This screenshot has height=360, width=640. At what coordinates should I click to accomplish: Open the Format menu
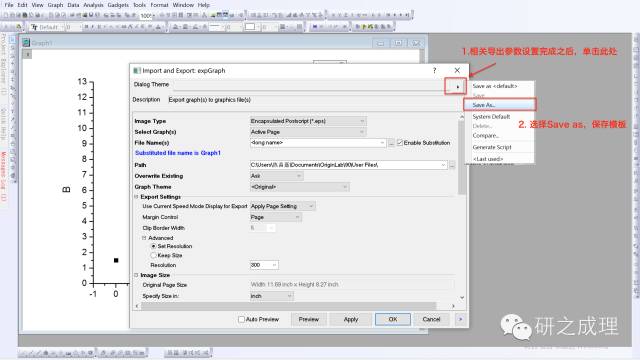(159, 5)
